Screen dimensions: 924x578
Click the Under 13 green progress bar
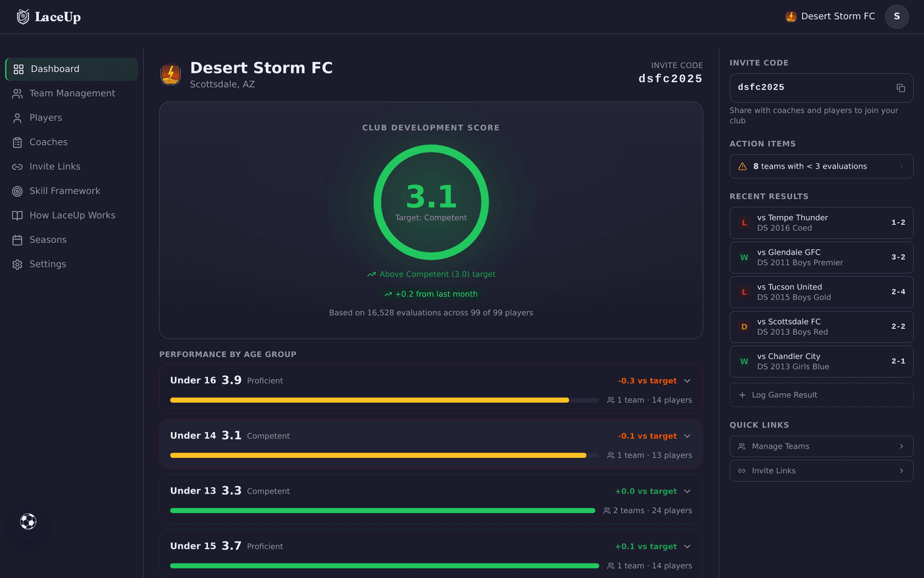click(382, 510)
